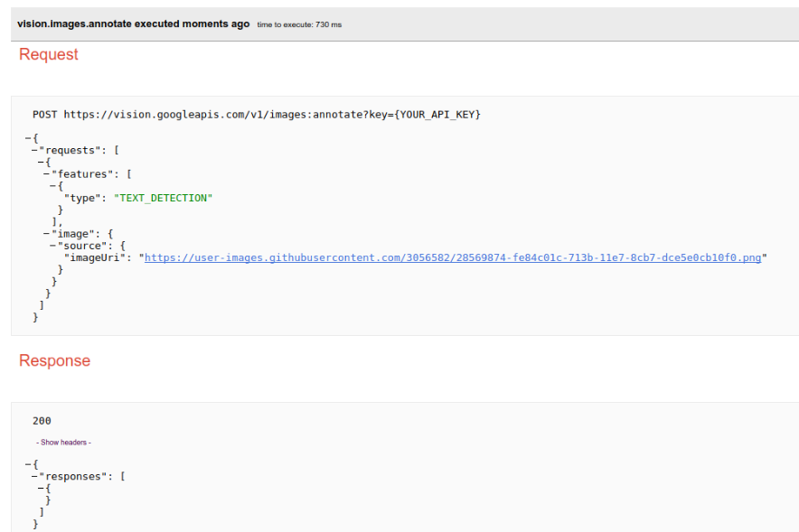Select the "TEXT_DETECTION" value
The image size is (799, 532).
(x=163, y=198)
